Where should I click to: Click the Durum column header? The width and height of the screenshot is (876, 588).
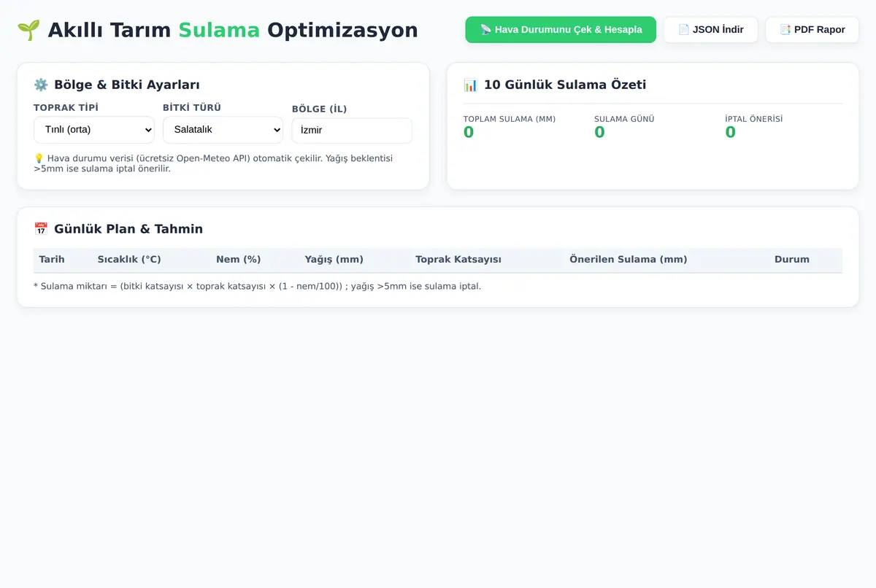pos(792,260)
